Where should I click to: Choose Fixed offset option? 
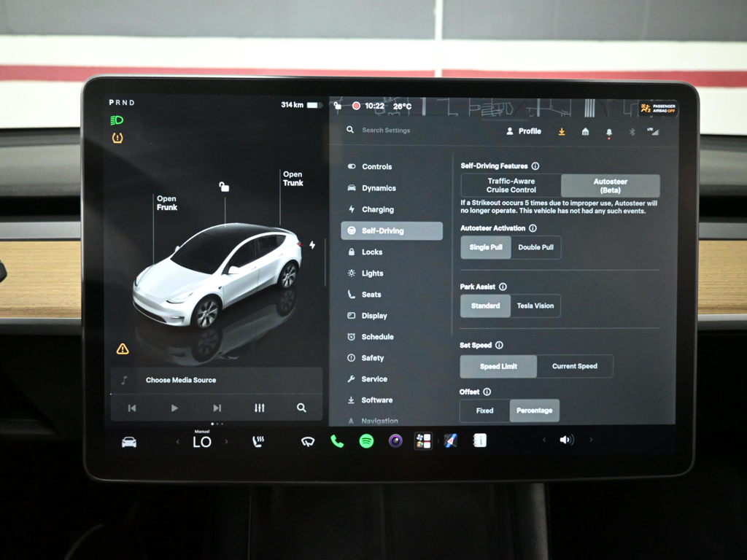coord(485,411)
